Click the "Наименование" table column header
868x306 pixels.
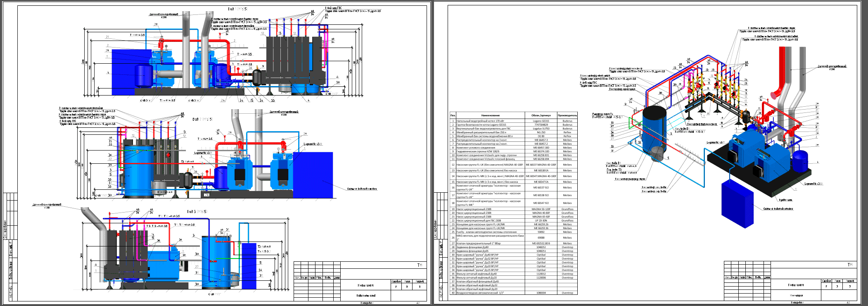coord(490,115)
